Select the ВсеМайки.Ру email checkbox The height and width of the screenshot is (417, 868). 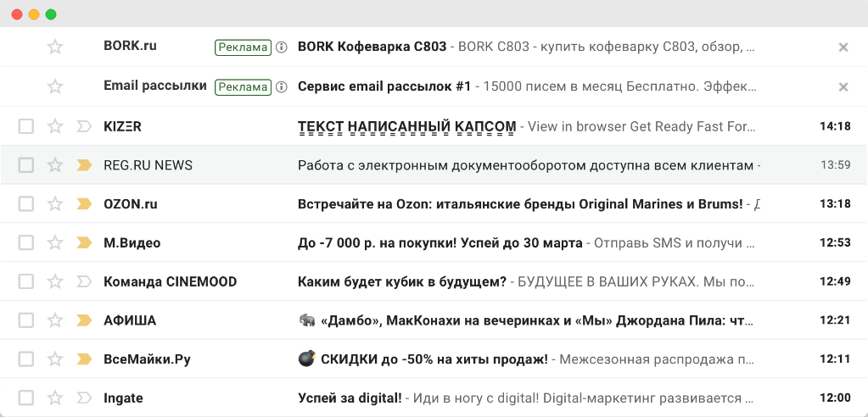click(x=26, y=359)
